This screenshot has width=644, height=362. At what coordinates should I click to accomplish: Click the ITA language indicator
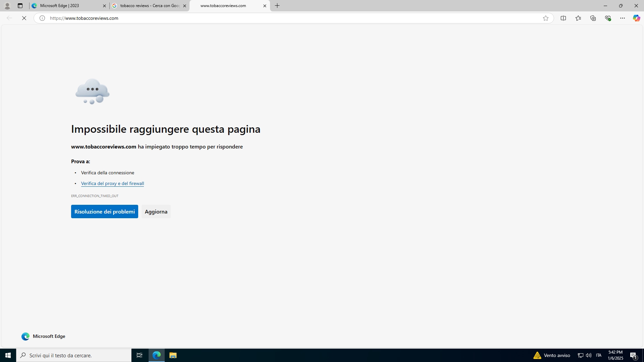click(x=599, y=355)
